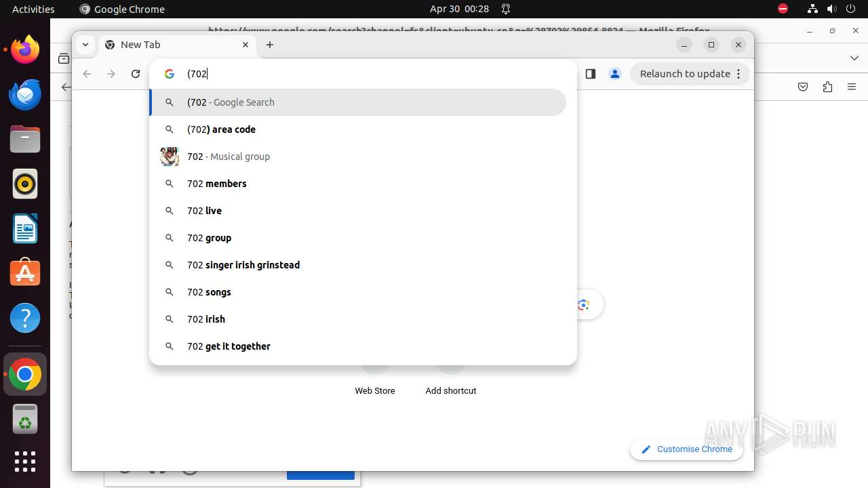Open Firefox from the dock

click(x=25, y=49)
